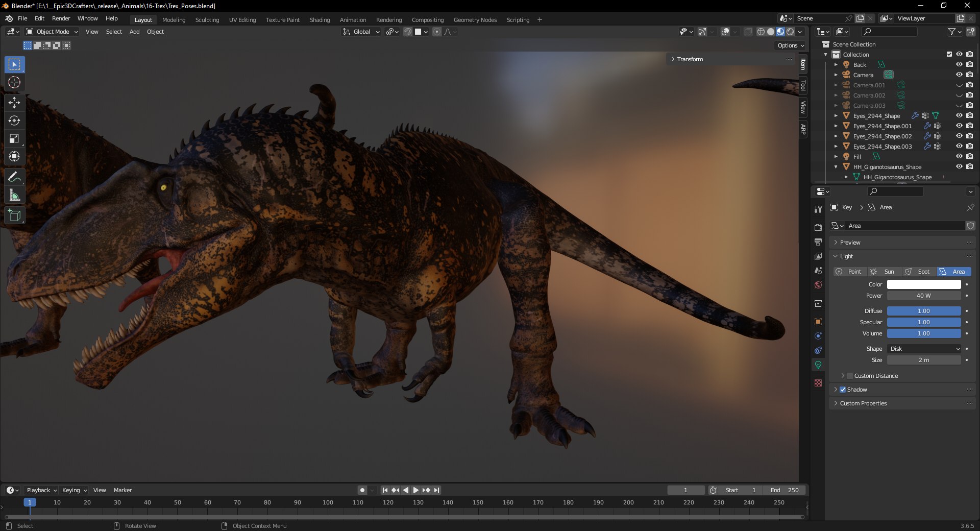This screenshot has height=531, width=980.
Task: Adjust the Specular slider value
Action: (924, 322)
